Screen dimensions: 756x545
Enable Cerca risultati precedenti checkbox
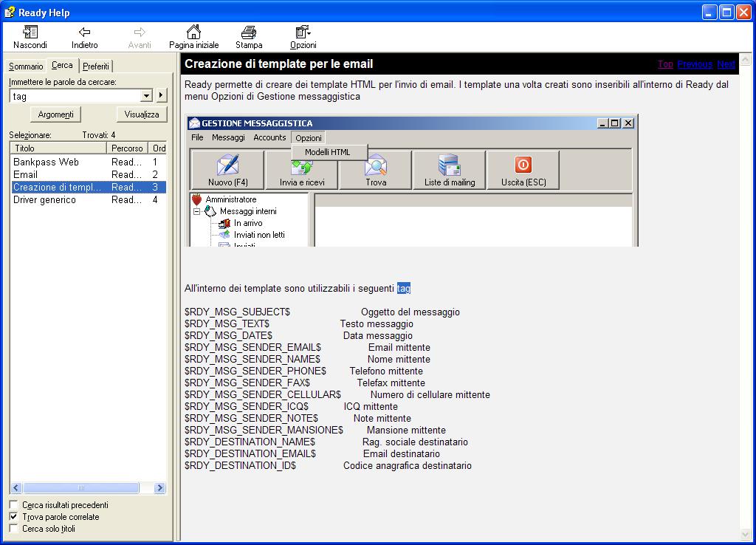click(13, 504)
